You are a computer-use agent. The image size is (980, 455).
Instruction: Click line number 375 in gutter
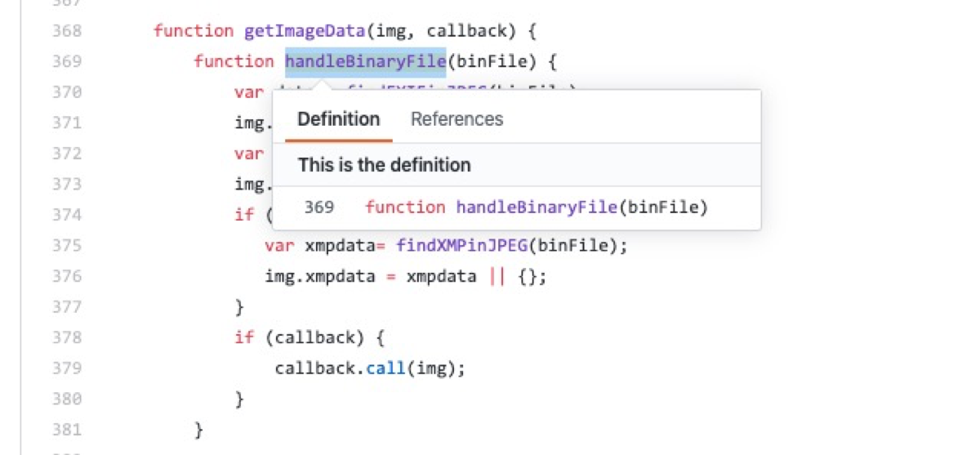click(x=66, y=246)
